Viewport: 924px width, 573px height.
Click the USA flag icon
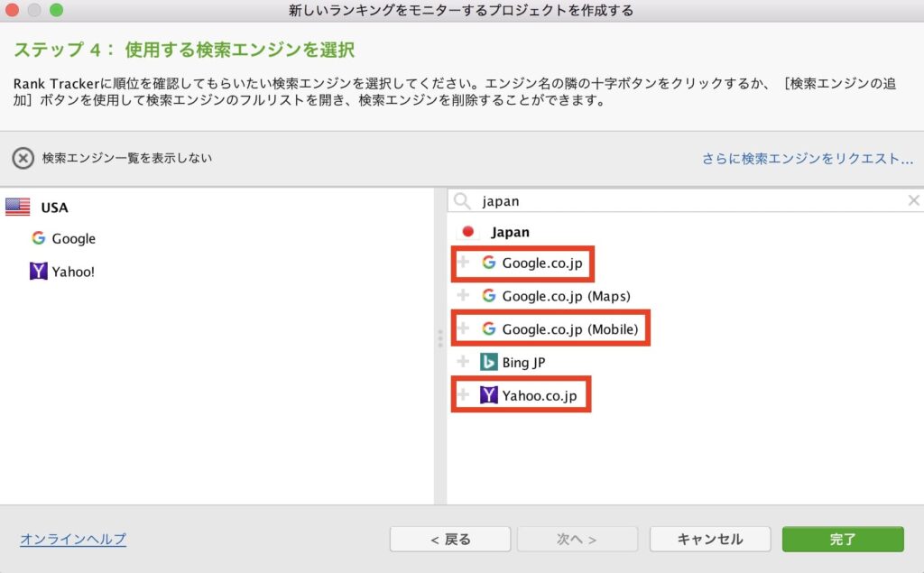[x=18, y=207]
